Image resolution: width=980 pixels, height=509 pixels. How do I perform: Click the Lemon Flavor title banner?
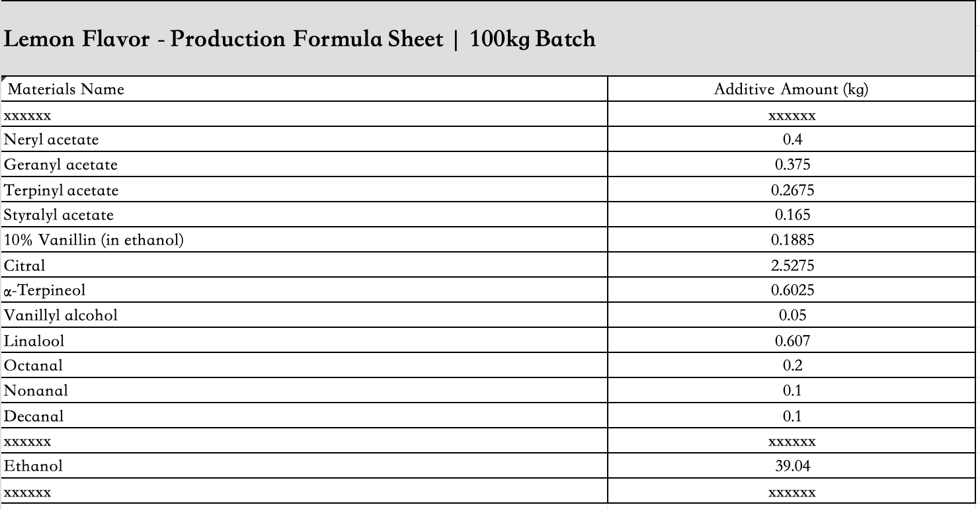point(488,38)
